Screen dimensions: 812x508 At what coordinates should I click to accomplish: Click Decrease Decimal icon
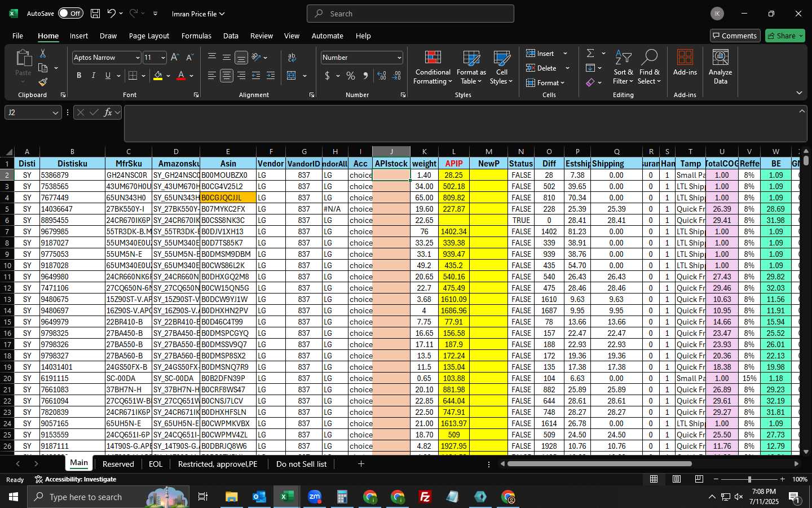coord(396,76)
